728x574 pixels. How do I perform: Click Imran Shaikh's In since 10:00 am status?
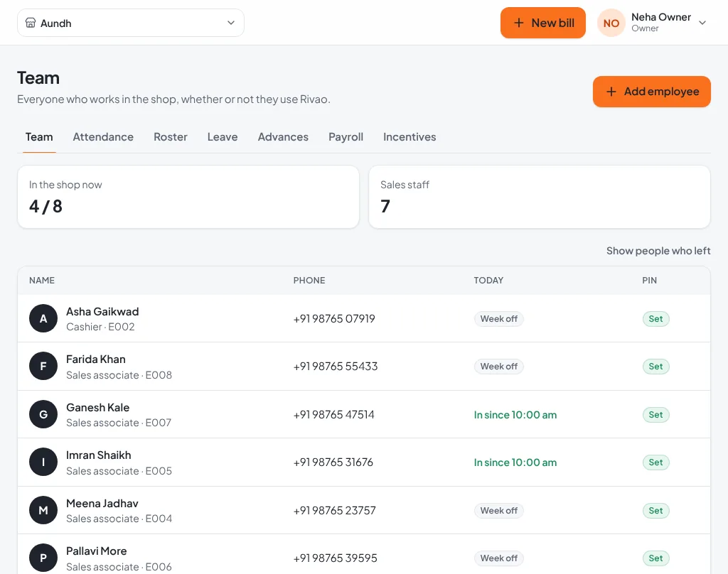(x=515, y=462)
